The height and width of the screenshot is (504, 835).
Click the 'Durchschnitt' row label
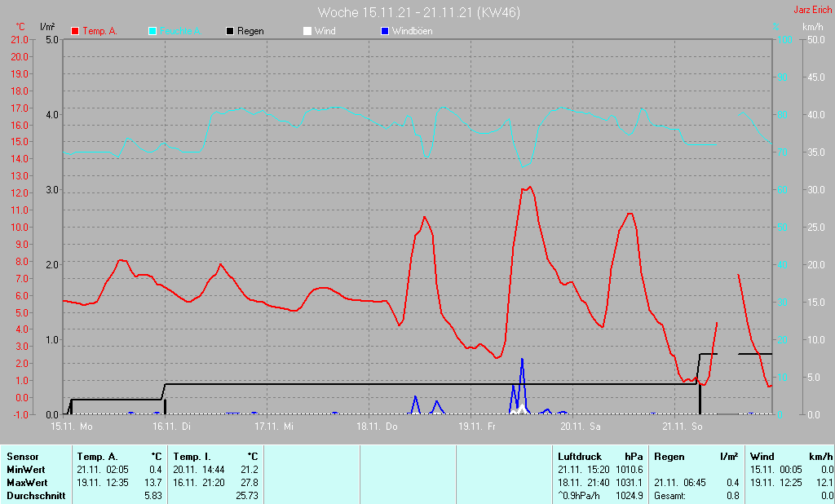coord(36,496)
